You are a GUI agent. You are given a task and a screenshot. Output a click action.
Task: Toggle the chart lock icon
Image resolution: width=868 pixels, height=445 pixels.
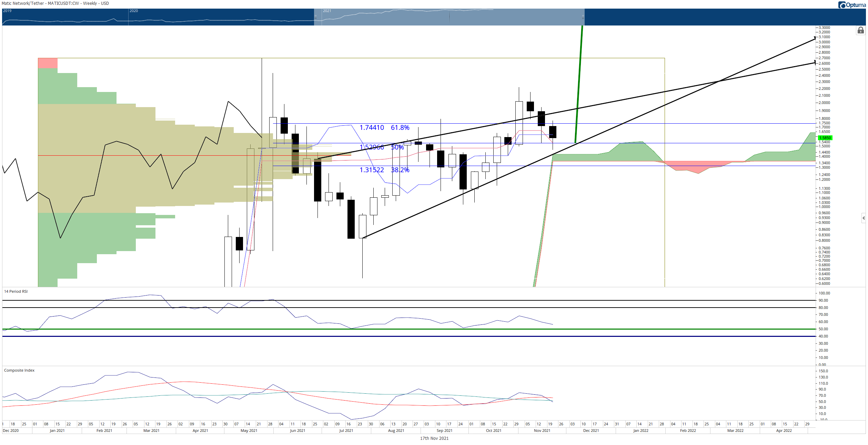pyautogui.click(x=860, y=31)
